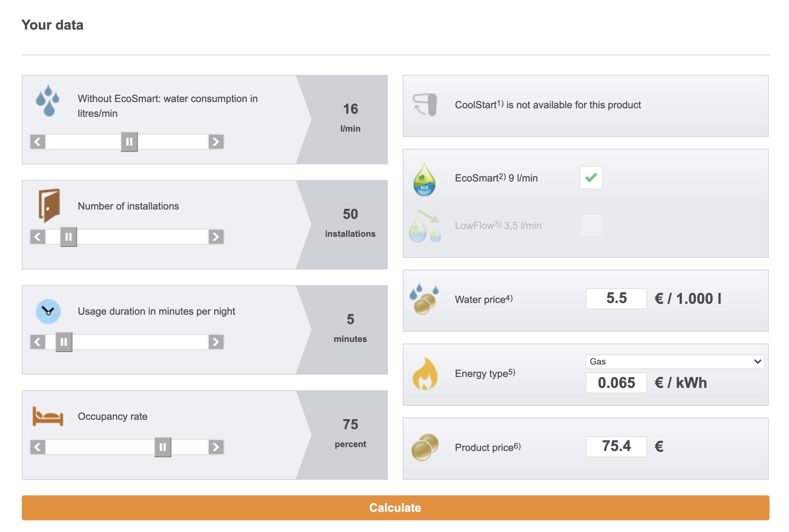Click the bed occupancy rate icon
The height and width of the screenshot is (532, 789).
pyautogui.click(x=48, y=416)
